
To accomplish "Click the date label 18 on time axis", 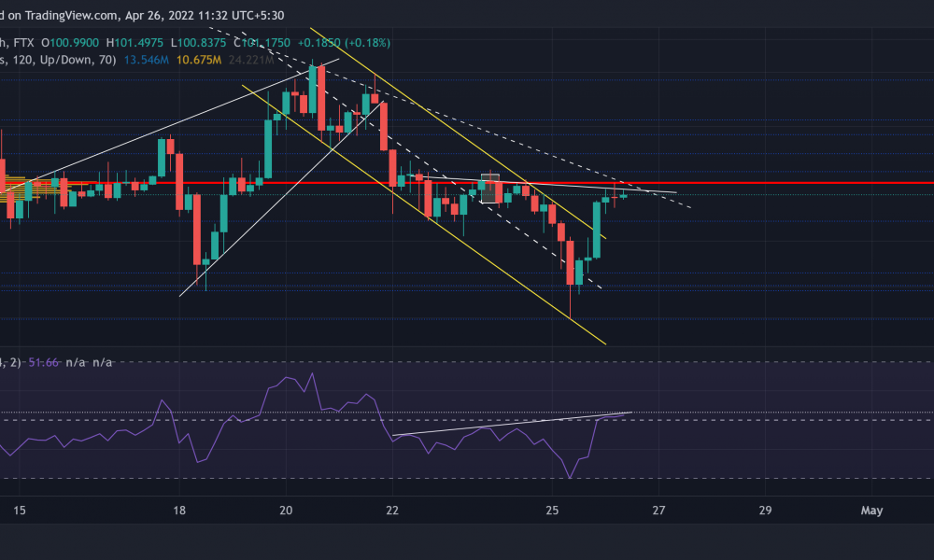I will point(179,511).
